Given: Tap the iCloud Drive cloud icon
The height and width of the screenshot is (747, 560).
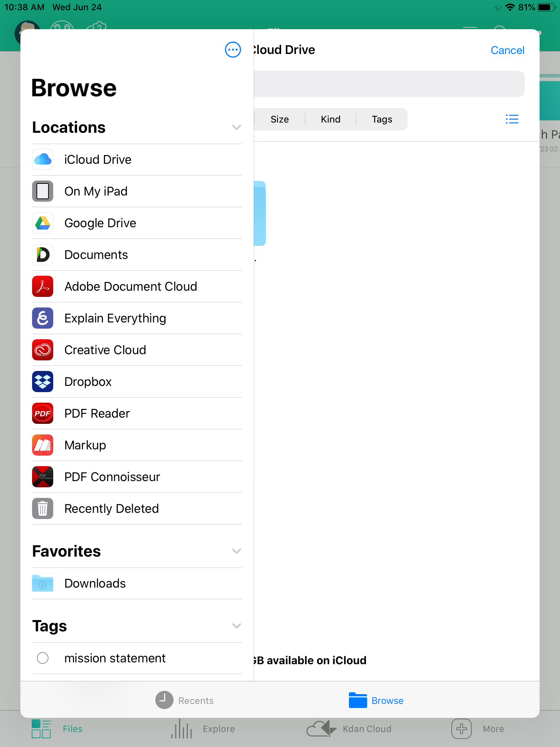Looking at the screenshot, I should click(43, 159).
